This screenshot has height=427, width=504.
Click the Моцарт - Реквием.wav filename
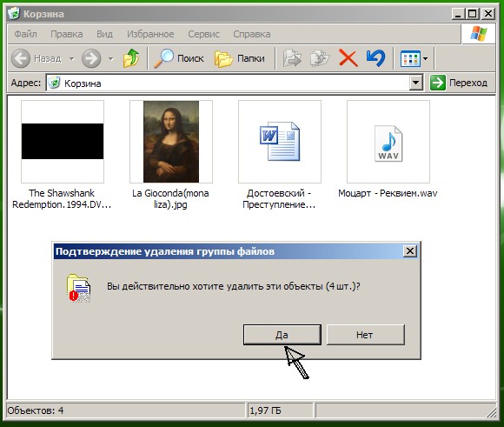(388, 193)
